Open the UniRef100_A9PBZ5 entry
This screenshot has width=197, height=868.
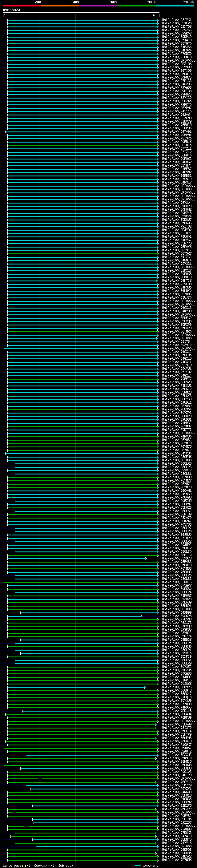tap(176, 95)
